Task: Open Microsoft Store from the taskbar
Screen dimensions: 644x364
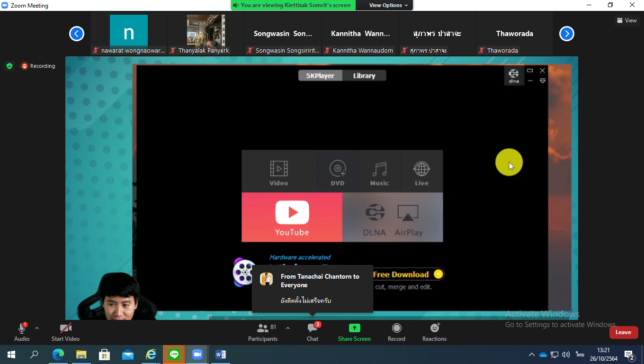Action: click(x=105, y=354)
